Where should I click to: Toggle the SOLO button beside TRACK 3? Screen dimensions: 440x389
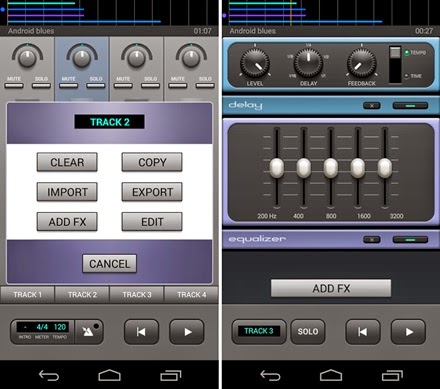coord(308,332)
